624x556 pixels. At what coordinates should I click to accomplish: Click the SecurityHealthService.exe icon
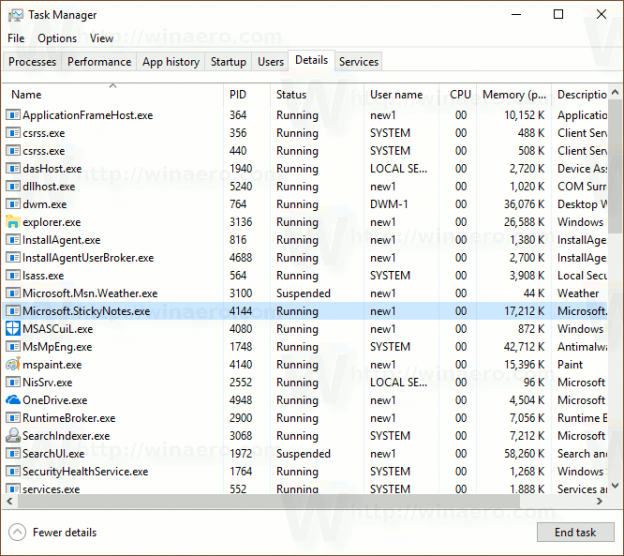pos(13,471)
